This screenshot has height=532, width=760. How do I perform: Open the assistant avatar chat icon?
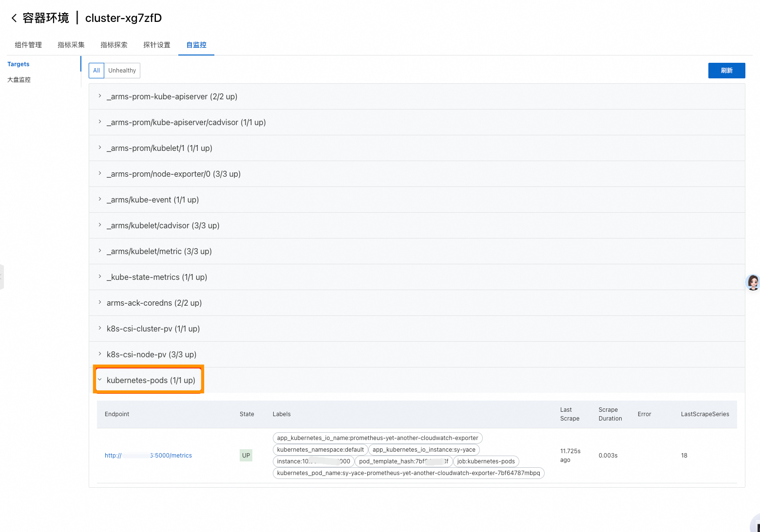[x=753, y=282]
